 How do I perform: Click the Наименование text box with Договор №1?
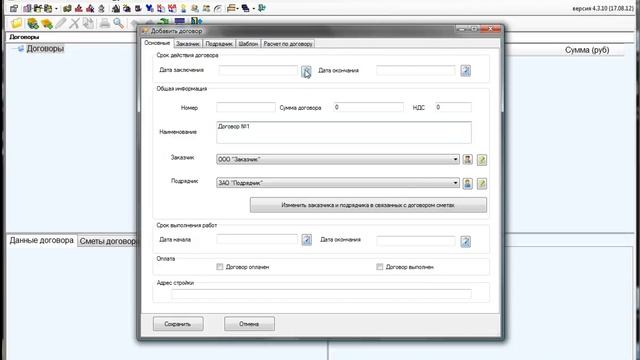click(344, 132)
